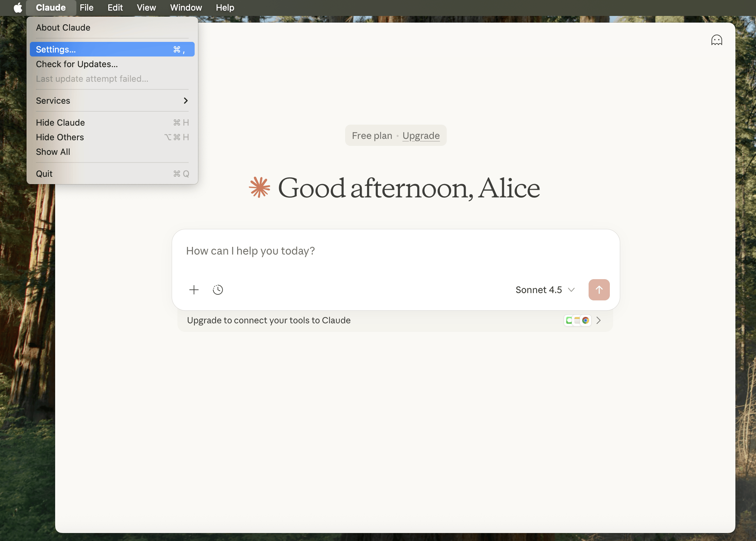Viewport: 756px width, 541px height.
Task: Open the Sonnet 4.5 model selector
Action: [545, 290]
